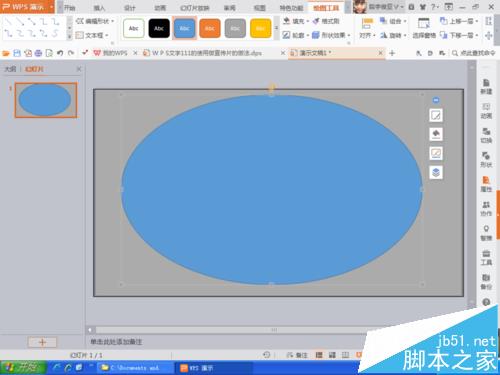Image resolution: width=500 pixels, height=375 pixels.
Task: Open the 动画 animation sidebar panel
Action: pos(486,111)
